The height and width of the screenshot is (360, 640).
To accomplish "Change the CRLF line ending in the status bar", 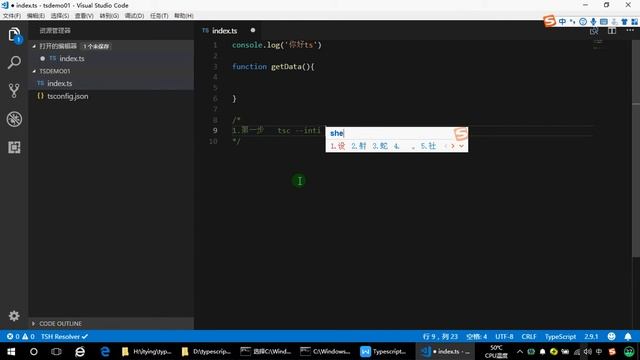I will 529,336.
